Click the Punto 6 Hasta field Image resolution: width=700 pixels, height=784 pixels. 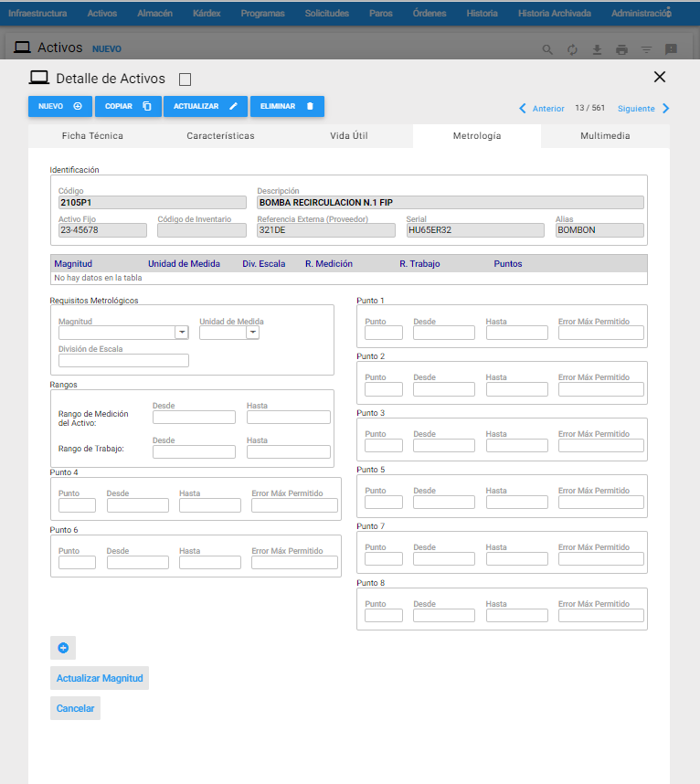(210, 563)
